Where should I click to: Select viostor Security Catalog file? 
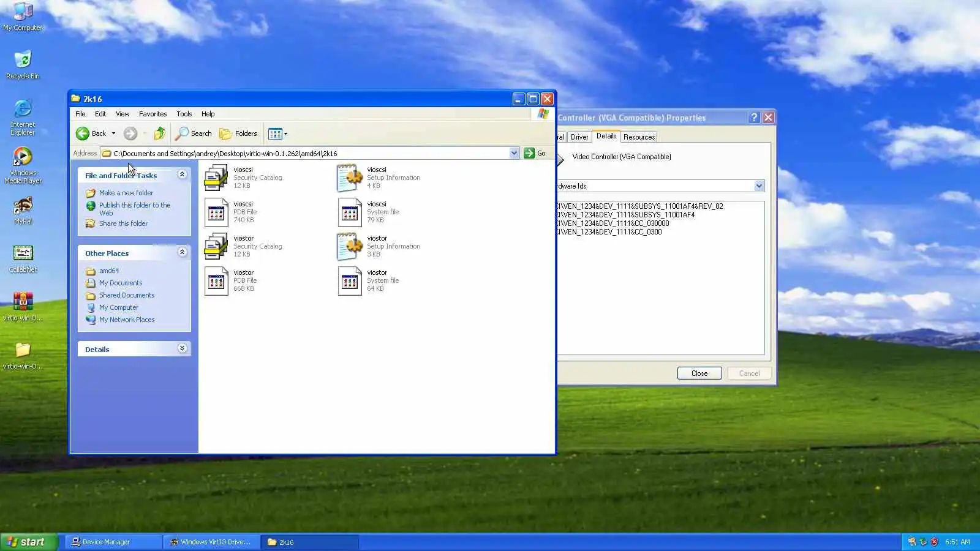(244, 246)
